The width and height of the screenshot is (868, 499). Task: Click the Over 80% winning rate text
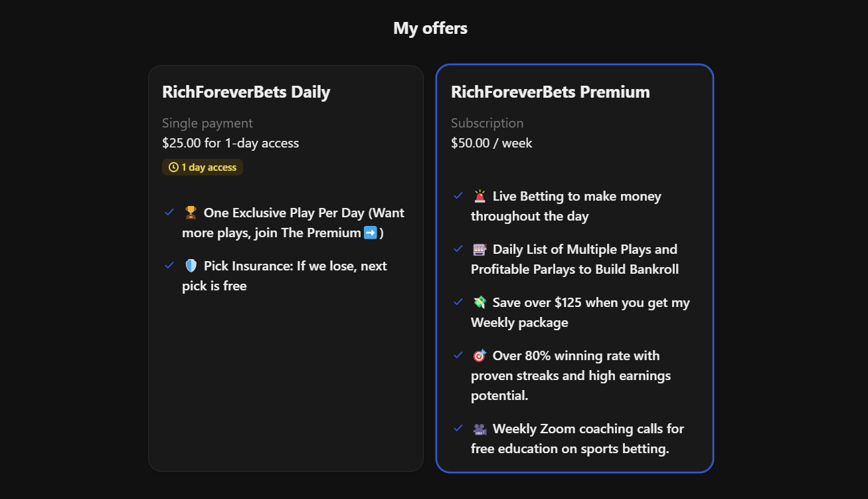point(576,355)
